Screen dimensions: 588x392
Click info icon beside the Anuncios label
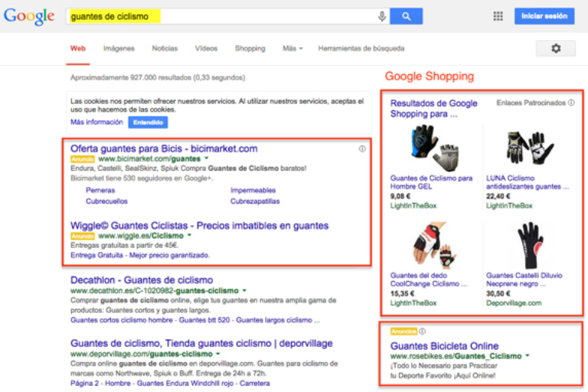click(421, 332)
